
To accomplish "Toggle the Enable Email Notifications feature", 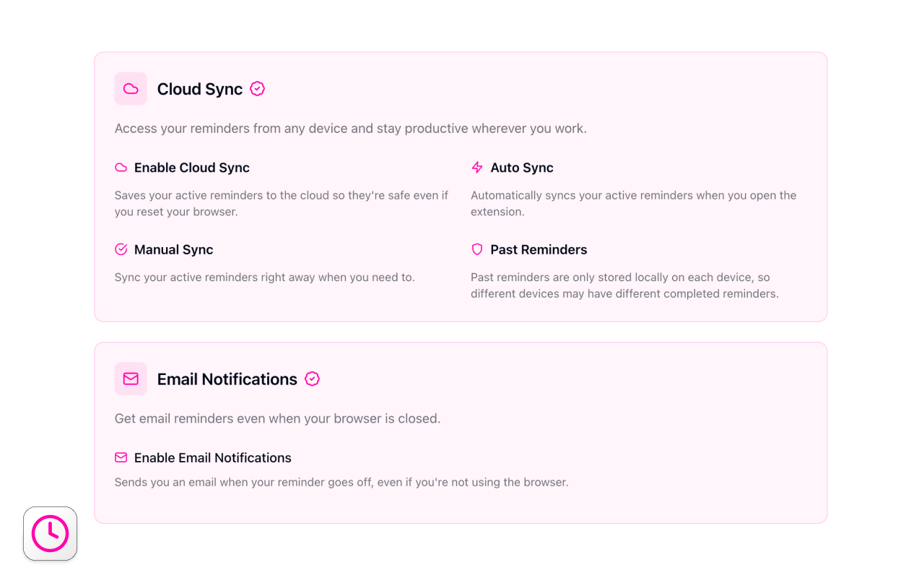I will [212, 457].
